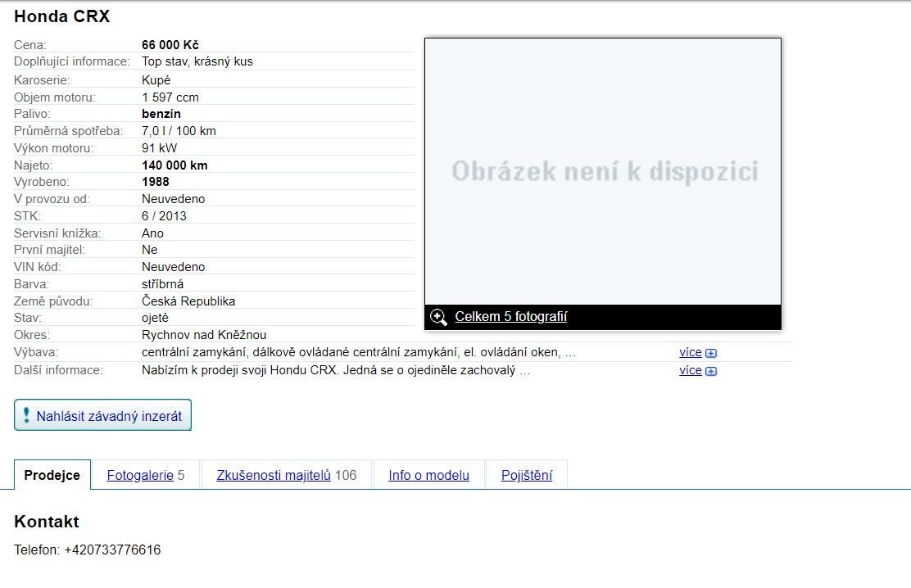Click the seller phone number +420733776616

click(x=112, y=550)
